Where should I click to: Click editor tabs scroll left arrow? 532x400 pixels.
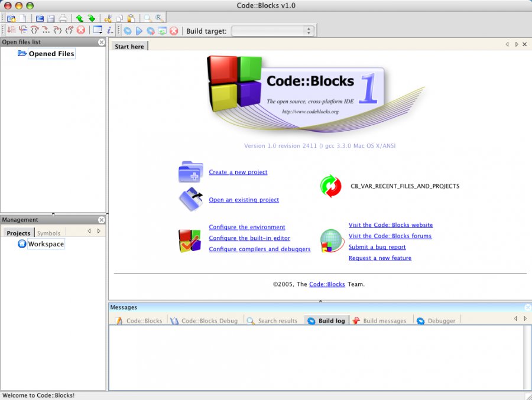pyautogui.click(x=507, y=44)
